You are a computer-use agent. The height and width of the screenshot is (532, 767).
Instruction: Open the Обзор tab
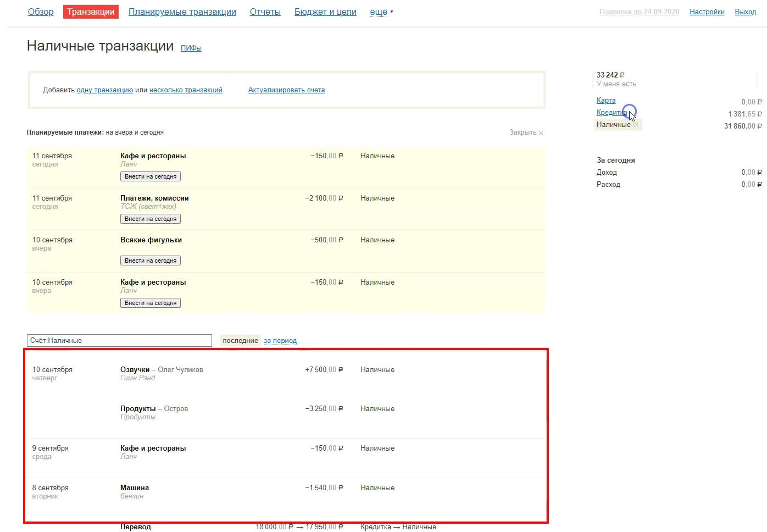41,12
